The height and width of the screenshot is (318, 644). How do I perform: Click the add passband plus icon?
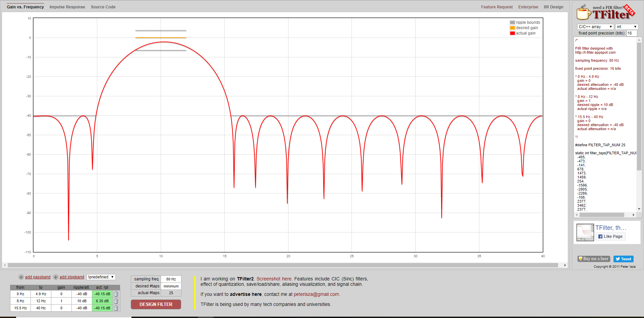click(x=21, y=277)
